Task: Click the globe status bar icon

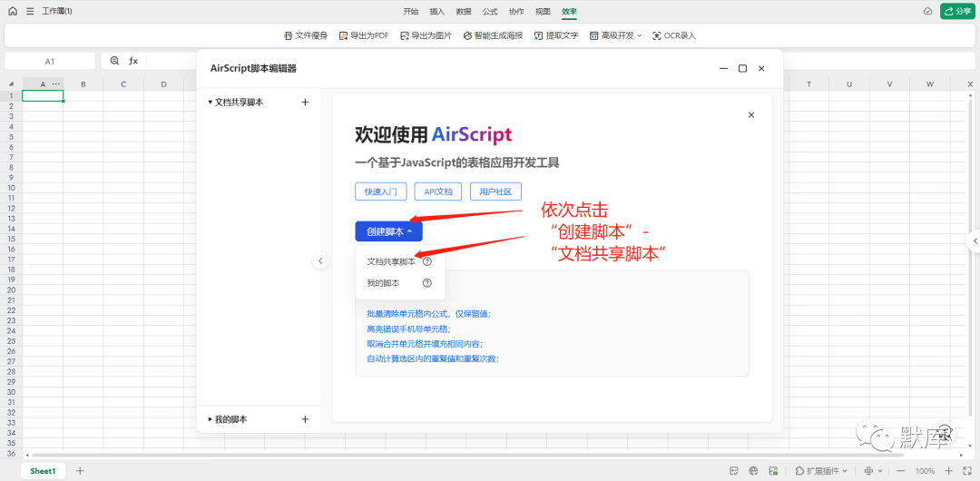Action: coord(754,470)
